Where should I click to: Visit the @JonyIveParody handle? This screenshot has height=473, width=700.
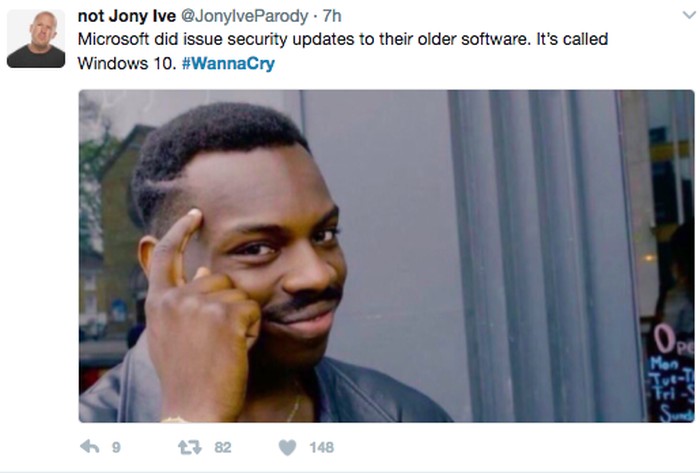coord(244,17)
